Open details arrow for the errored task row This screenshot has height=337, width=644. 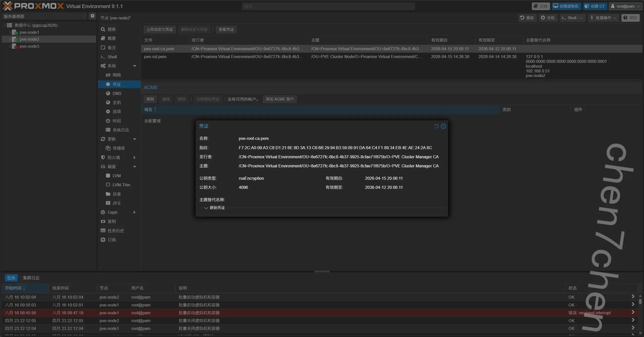tap(633, 312)
